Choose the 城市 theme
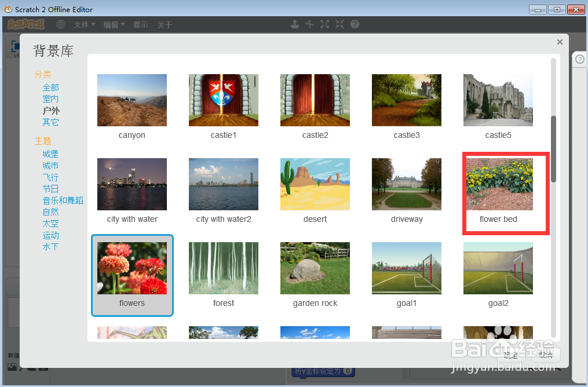Image resolution: width=588 pixels, height=387 pixels. coord(50,166)
